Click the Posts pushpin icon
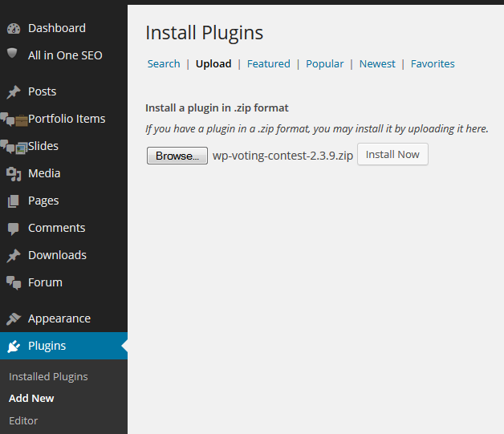 click(x=14, y=92)
